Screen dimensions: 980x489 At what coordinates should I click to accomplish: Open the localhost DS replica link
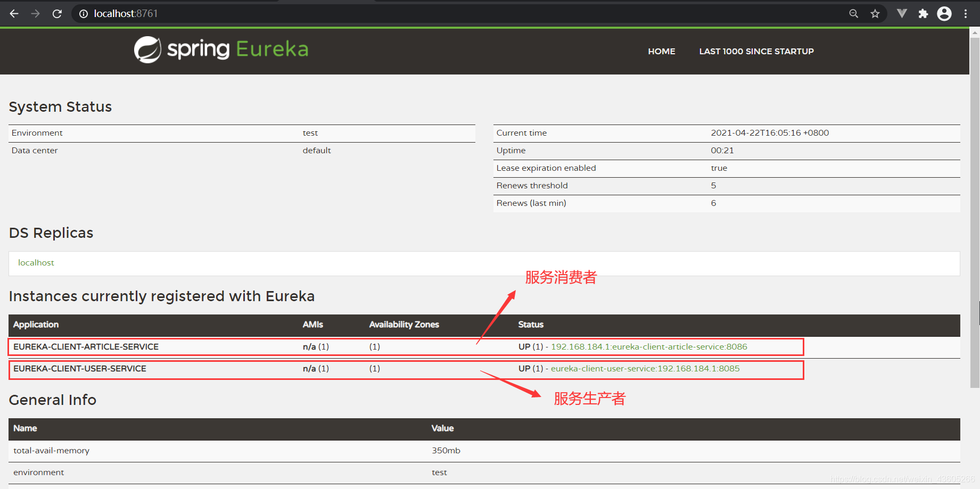(36, 263)
